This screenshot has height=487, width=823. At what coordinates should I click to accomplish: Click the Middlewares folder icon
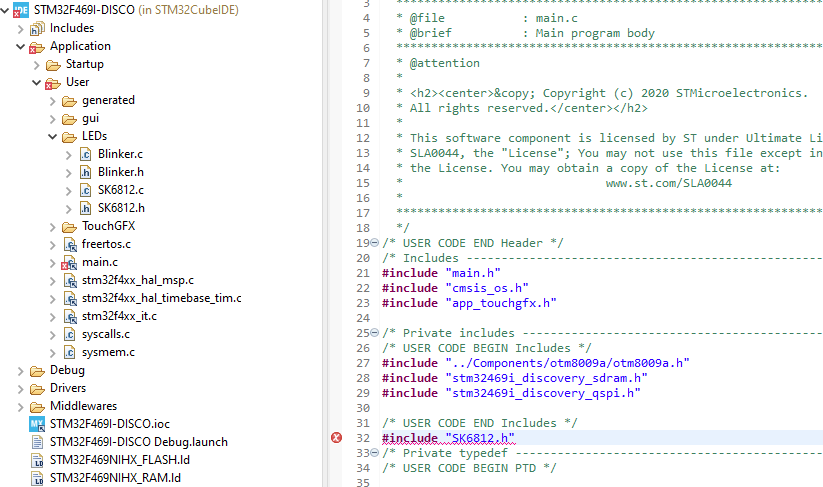click(37, 407)
